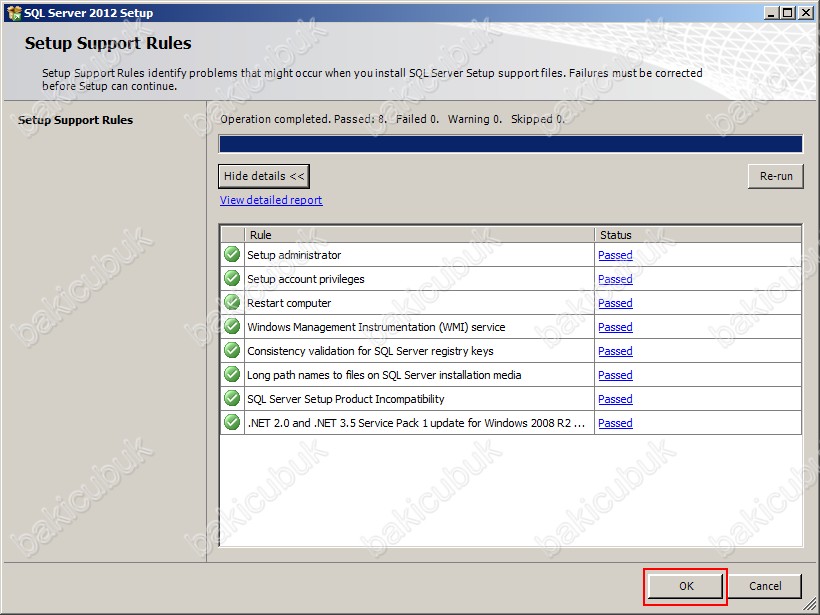Close the SQL Server 2012 Setup window
The image size is (820, 615).
click(806, 13)
